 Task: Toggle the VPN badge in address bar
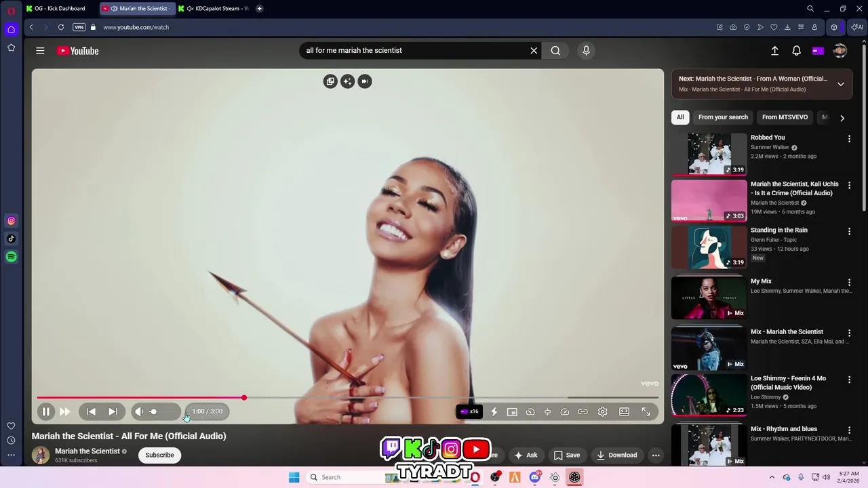(79, 27)
